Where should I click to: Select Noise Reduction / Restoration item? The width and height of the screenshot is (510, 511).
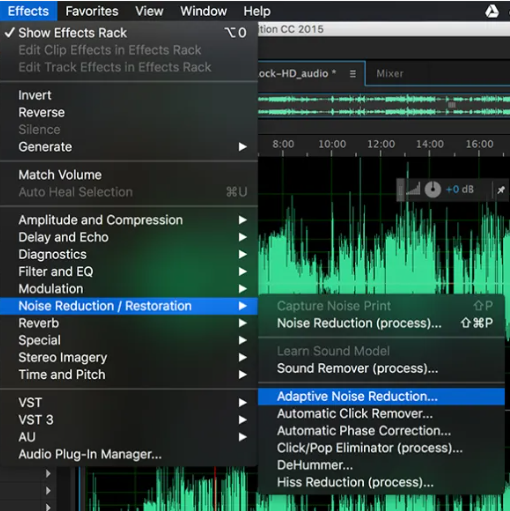click(129, 306)
